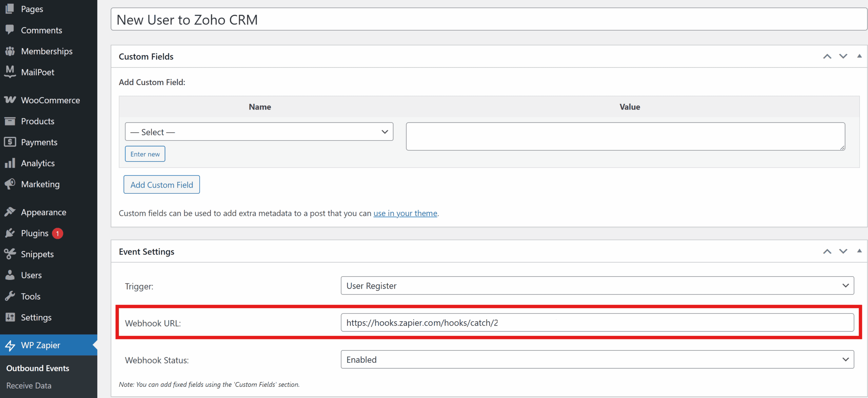Click the Analytics bar chart icon
Screen dimensions: 868x398
[x=10, y=163]
